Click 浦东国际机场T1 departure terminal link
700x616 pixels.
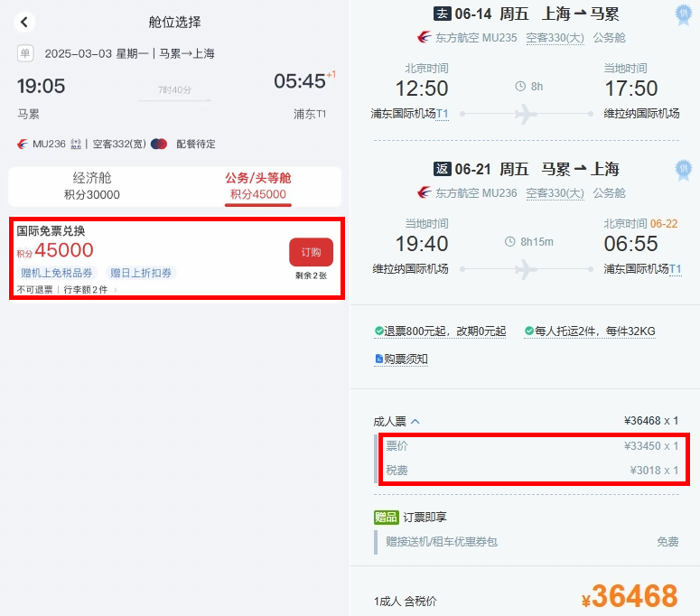[x=409, y=114]
